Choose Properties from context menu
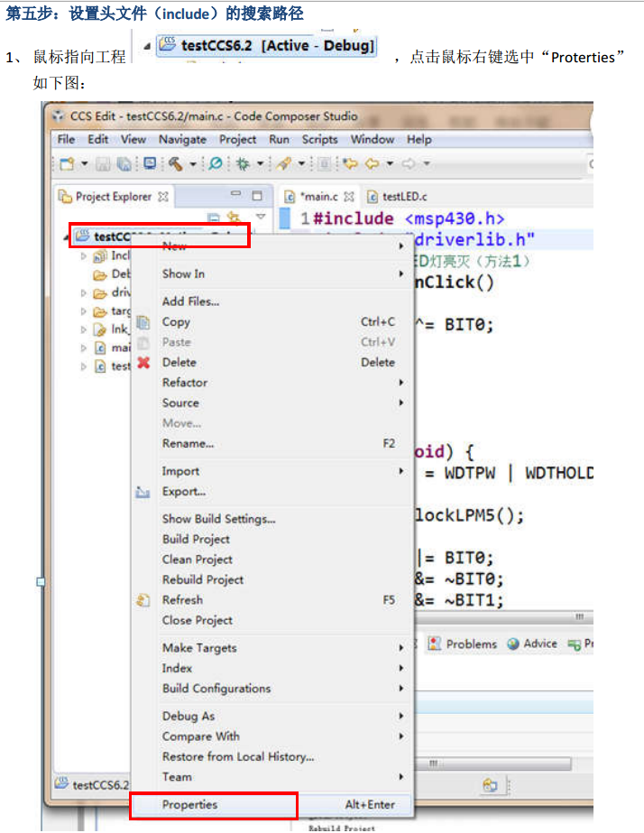The image size is (644, 833). click(x=271, y=805)
